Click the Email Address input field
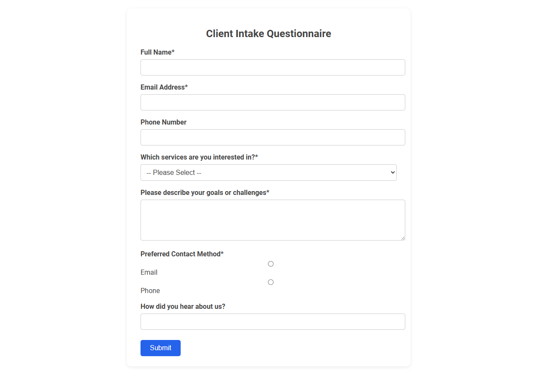The height and width of the screenshot is (392, 533). pos(272,102)
